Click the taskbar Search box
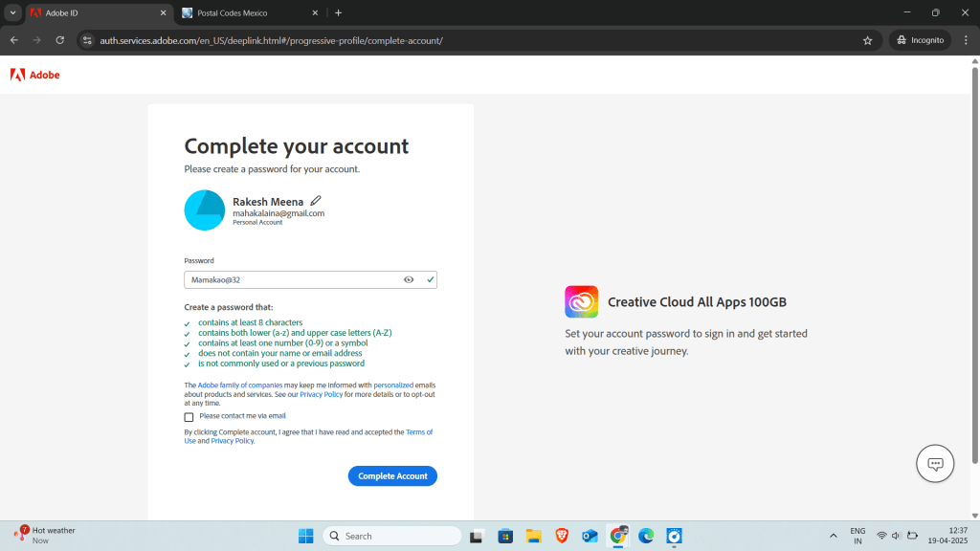The height and width of the screenshot is (551, 980). pyautogui.click(x=392, y=536)
